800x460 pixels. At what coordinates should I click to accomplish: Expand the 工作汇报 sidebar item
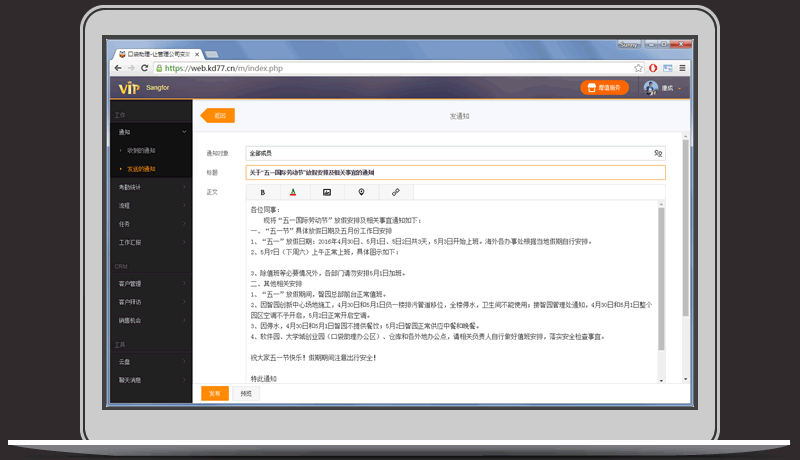click(x=184, y=242)
